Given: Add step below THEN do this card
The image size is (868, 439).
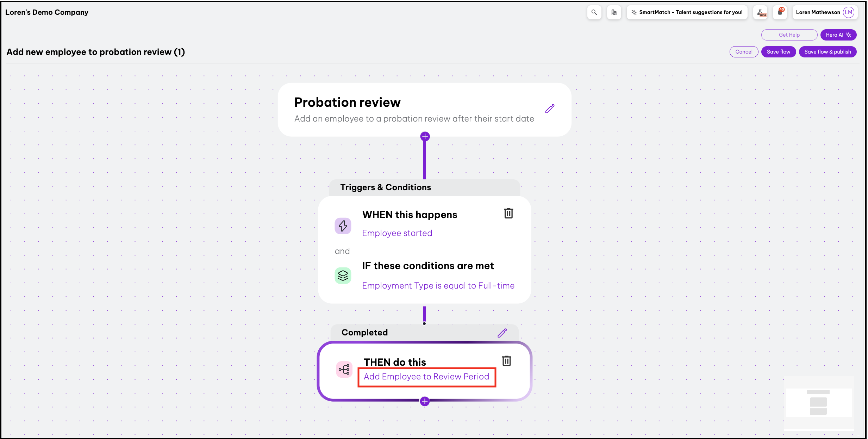Looking at the screenshot, I should 425,401.
